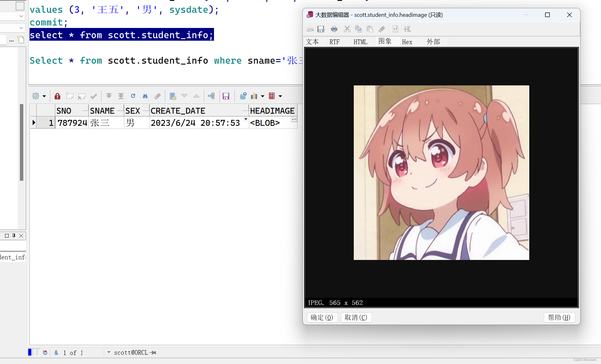This screenshot has width=601, height=364.
Task: Click the 确定 button to confirm
Action: (x=322, y=317)
